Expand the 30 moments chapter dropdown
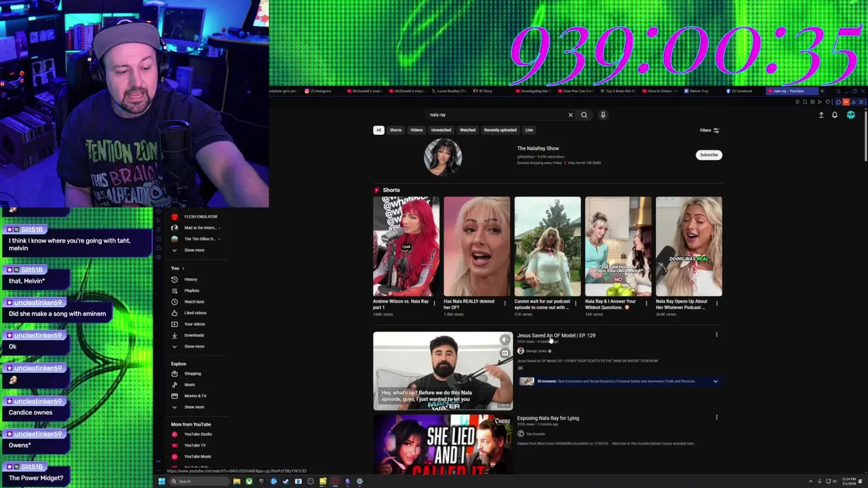 click(715, 382)
